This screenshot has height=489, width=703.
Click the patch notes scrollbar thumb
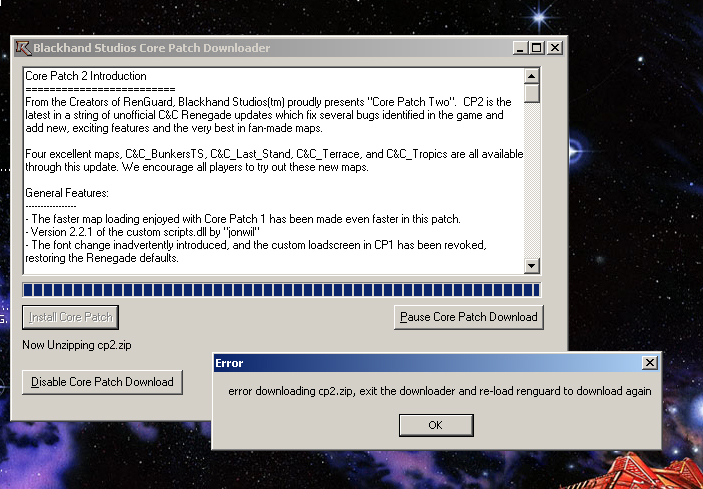(x=532, y=93)
